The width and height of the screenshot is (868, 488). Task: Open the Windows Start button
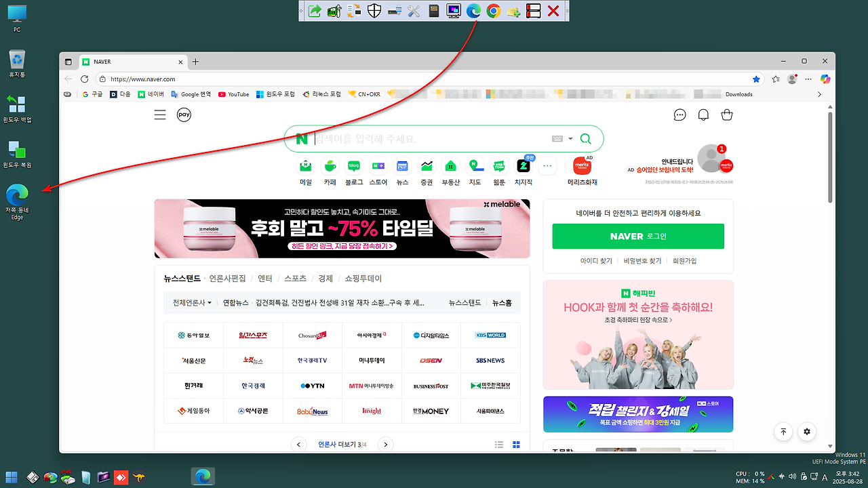(12, 477)
